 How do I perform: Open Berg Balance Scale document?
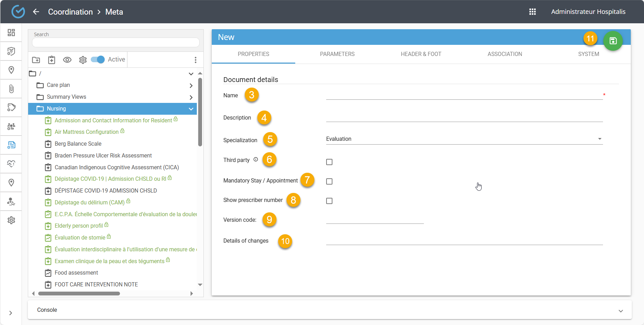tap(78, 144)
